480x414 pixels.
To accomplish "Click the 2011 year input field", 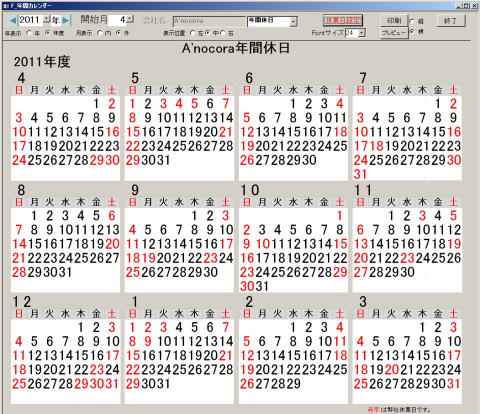I will coord(31,20).
